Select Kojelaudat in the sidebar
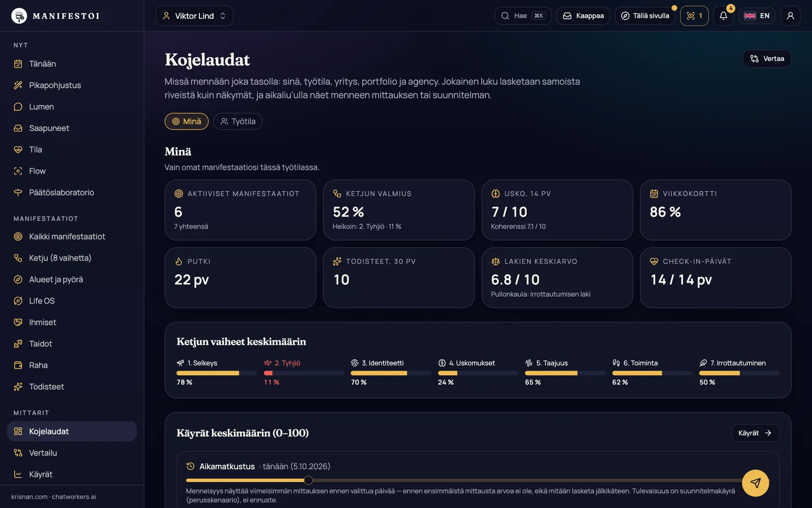The width and height of the screenshot is (812, 508). click(72, 431)
